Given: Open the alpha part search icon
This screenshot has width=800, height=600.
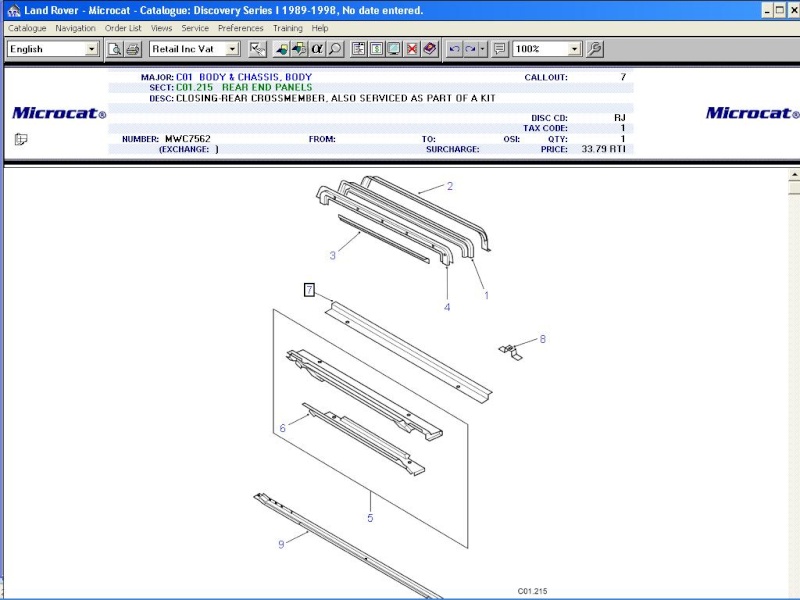Looking at the screenshot, I should (317, 49).
